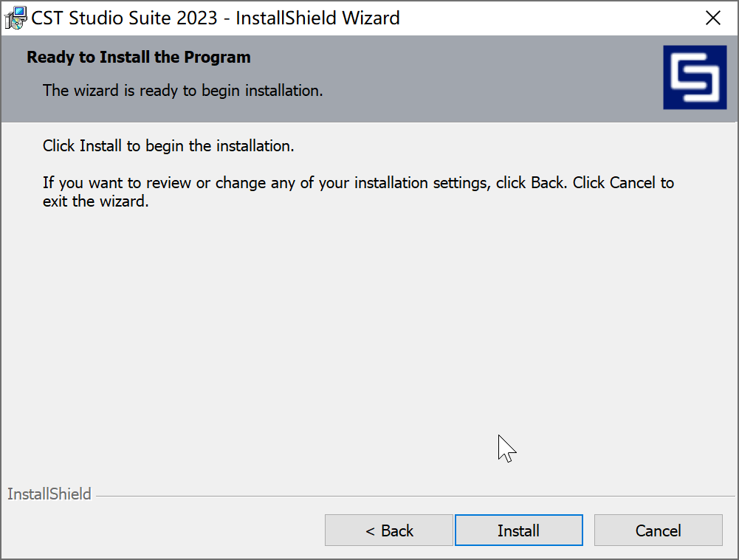Image resolution: width=739 pixels, height=560 pixels.
Task: Exit the wizard via the Cancel button
Action: (658, 530)
